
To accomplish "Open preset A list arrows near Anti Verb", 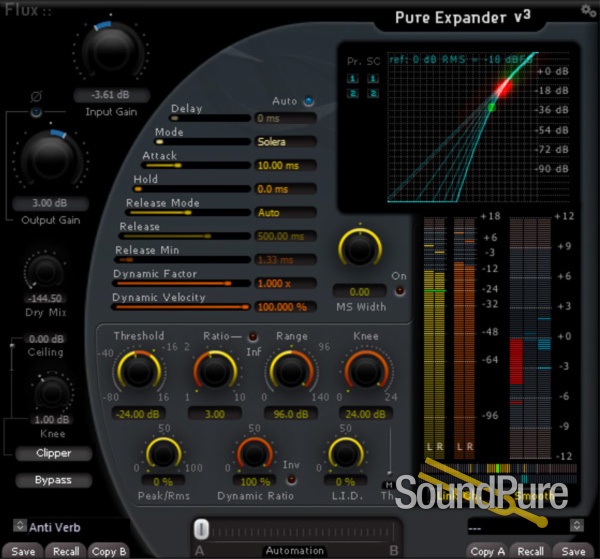I will click(20, 525).
